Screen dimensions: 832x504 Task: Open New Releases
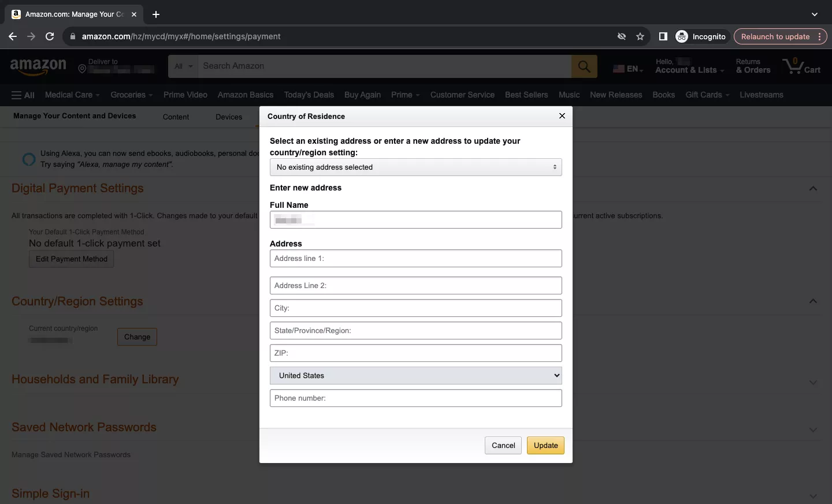(x=616, y=95)
